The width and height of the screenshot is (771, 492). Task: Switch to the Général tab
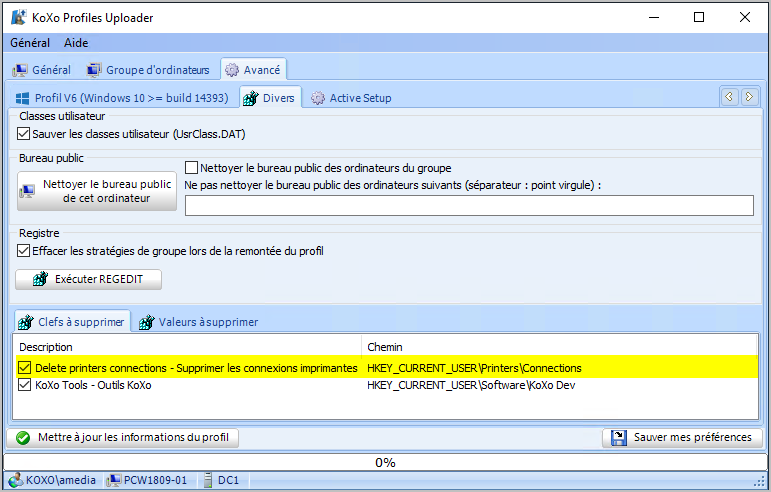(x=42, y=70)
